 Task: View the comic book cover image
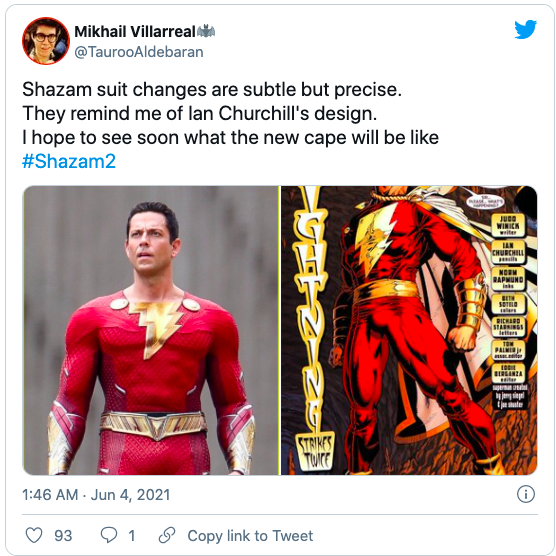point(409,330)
